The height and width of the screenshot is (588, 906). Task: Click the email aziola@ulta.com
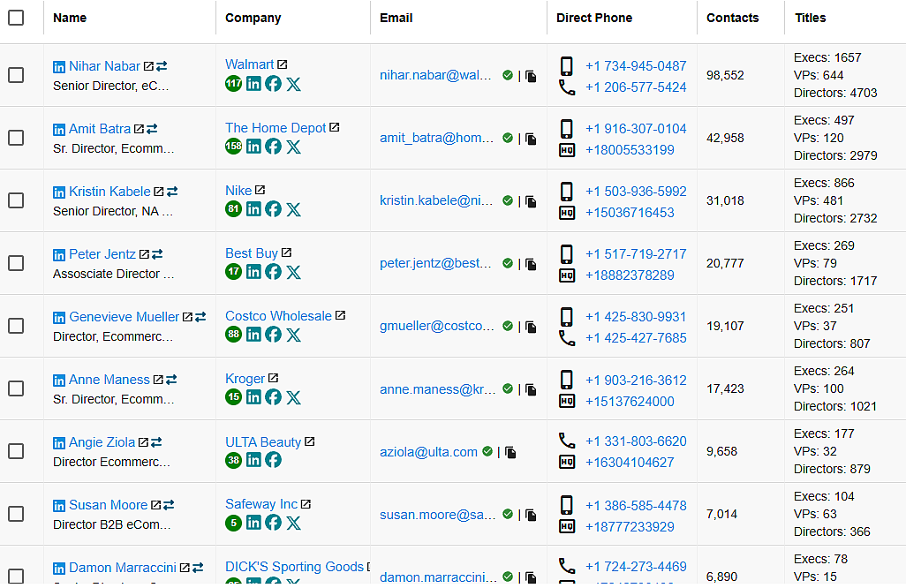(x=428, y=452)
